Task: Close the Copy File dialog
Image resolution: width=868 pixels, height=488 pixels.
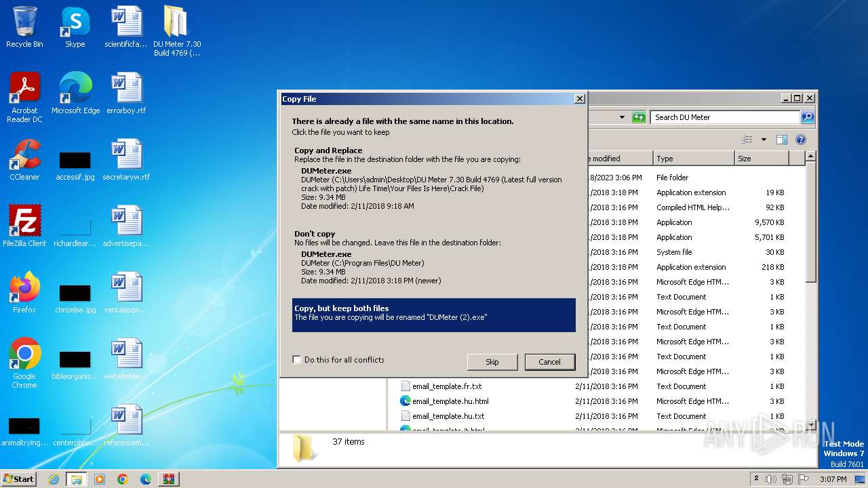Action: point(579,99)
